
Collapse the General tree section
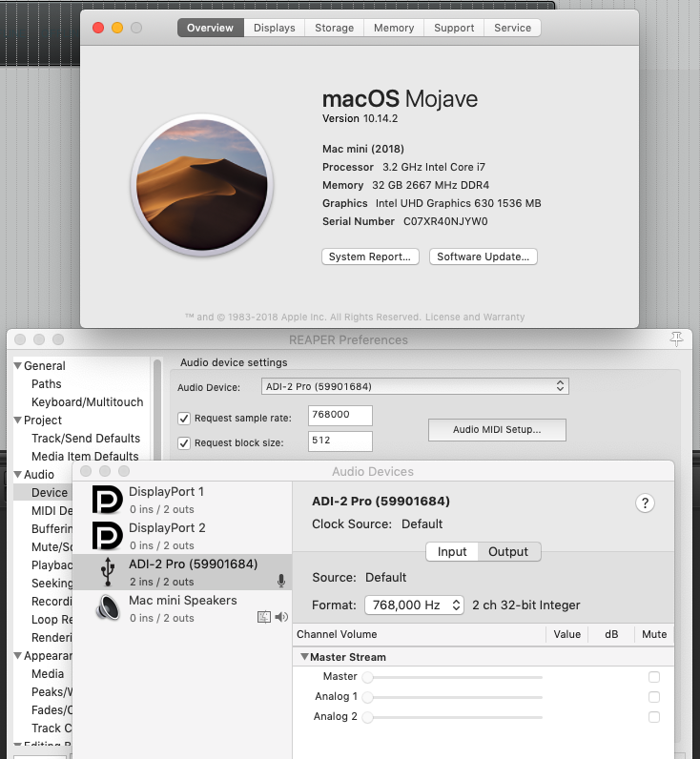(18, 365)
